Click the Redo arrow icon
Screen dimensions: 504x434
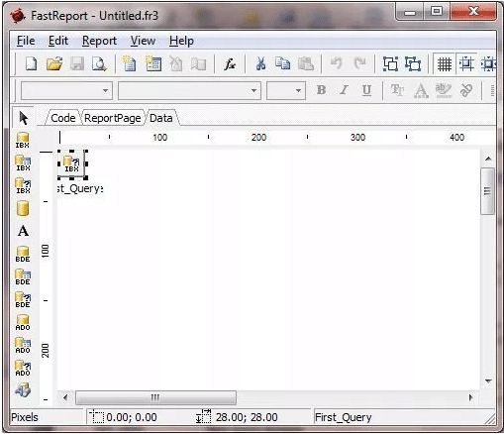(359, 63)
